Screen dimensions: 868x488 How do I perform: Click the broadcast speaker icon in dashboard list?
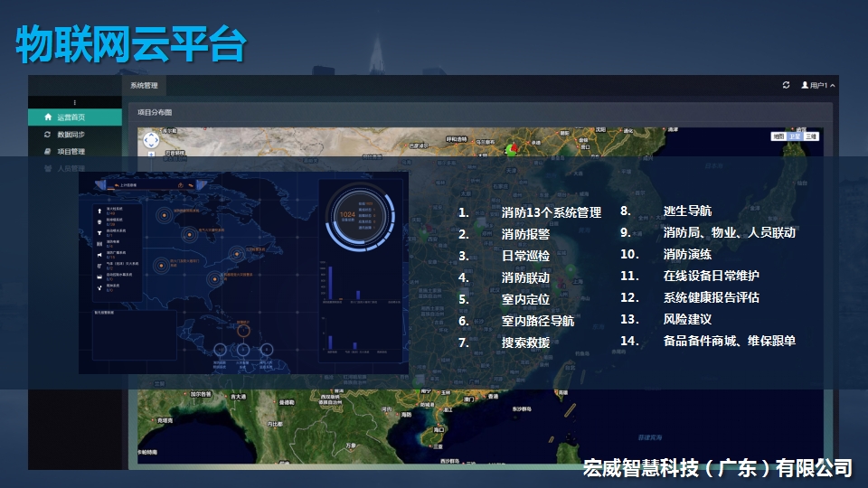(x=99, y=255)
